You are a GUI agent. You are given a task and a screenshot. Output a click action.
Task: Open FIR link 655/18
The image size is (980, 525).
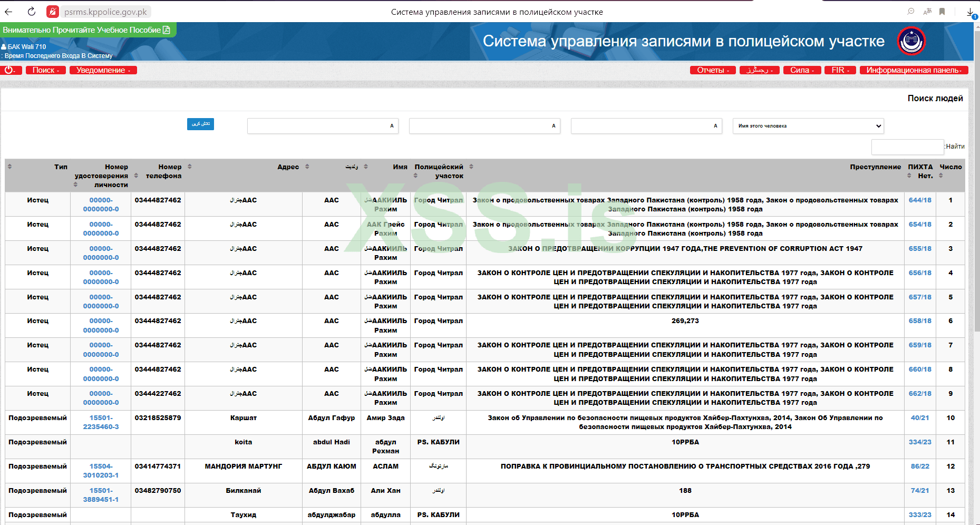coord(920,249)
